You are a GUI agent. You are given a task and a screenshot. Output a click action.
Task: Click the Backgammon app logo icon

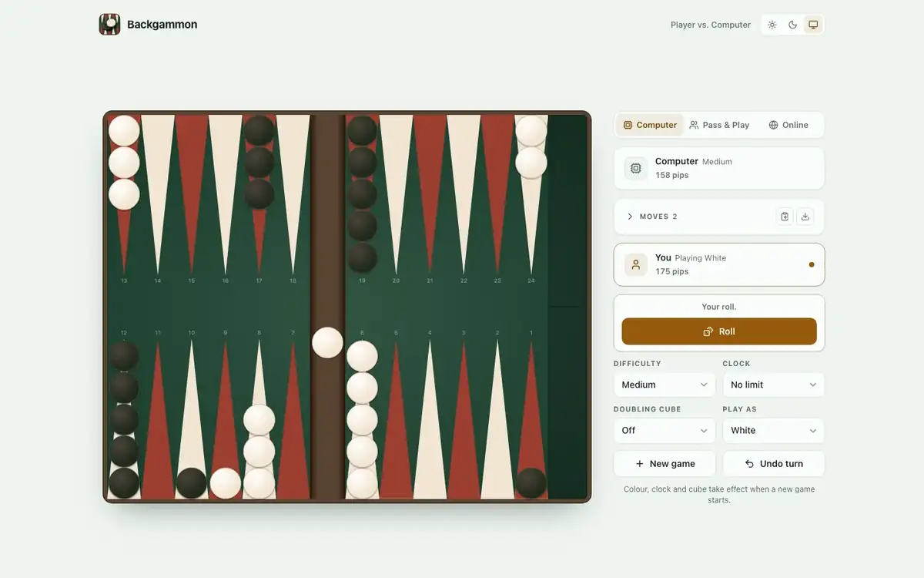110,25
